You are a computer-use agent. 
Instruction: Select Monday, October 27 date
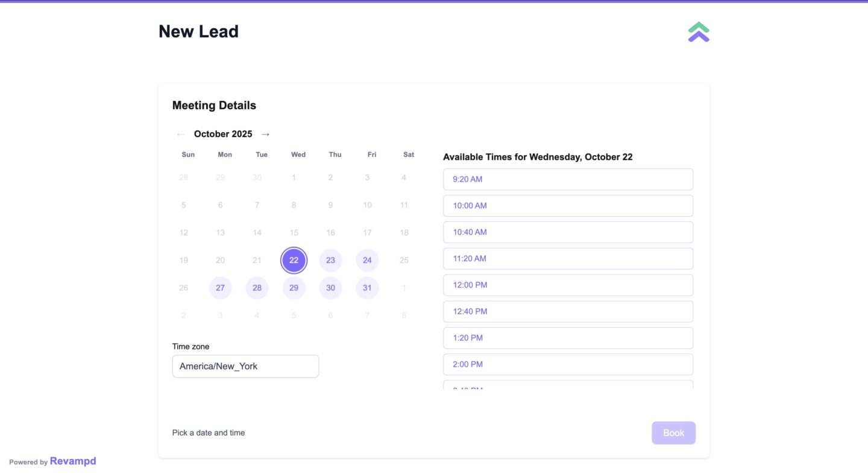[x=221, y=288]
